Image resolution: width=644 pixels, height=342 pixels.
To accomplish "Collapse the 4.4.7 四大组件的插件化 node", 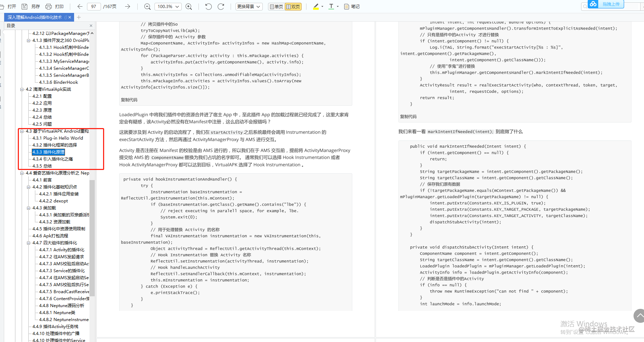I will (29, 243).
